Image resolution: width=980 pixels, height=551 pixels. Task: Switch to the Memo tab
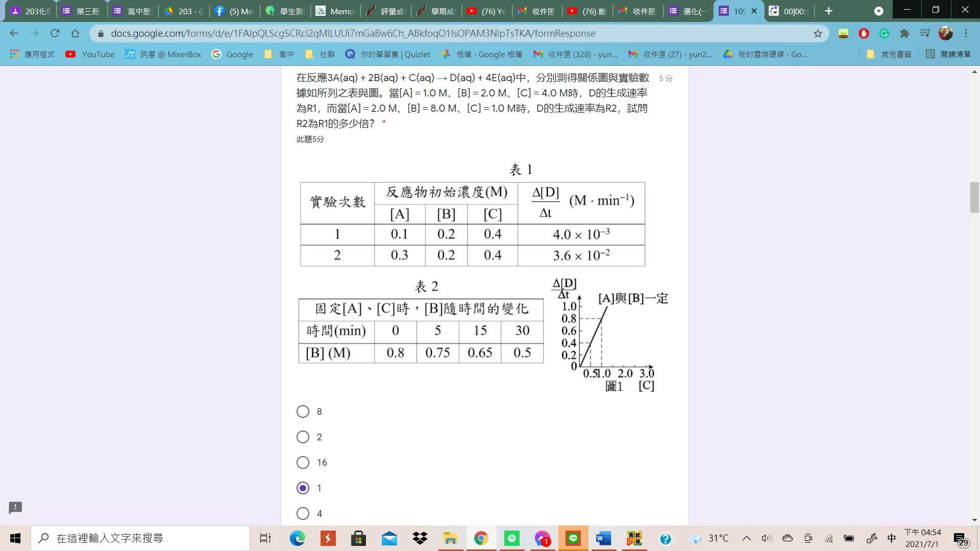[335, 11]
